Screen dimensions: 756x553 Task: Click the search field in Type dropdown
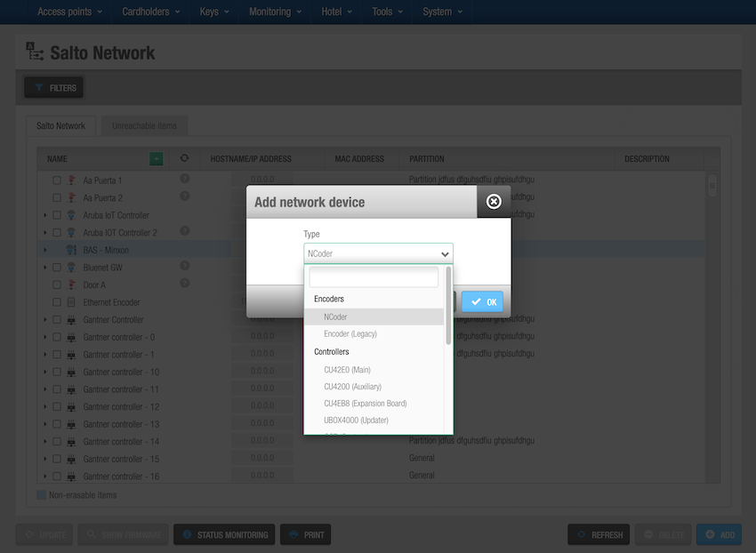[374, 277]
